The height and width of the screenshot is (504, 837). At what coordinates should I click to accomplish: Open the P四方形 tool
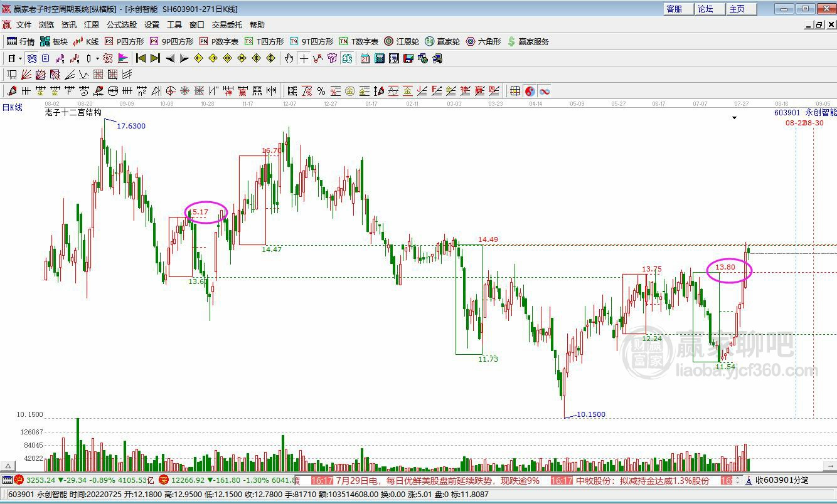pyautogui.click(x=124, y=41)
